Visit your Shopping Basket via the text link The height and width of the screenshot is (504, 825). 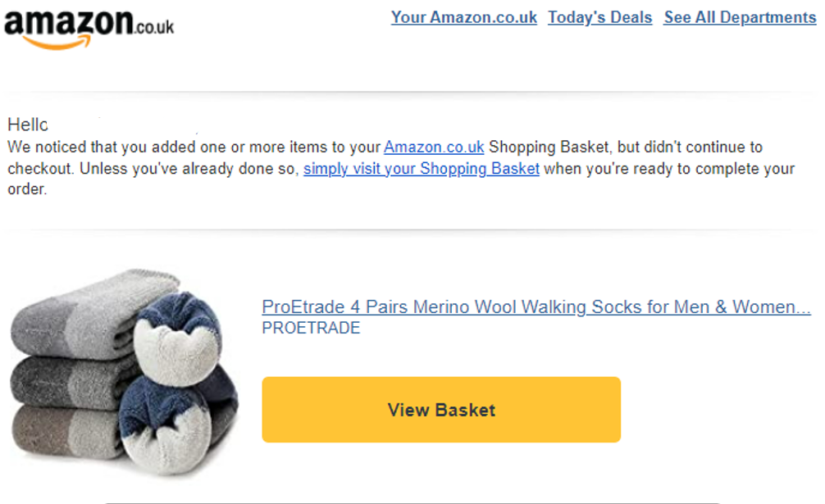click(x=422, y=168)
